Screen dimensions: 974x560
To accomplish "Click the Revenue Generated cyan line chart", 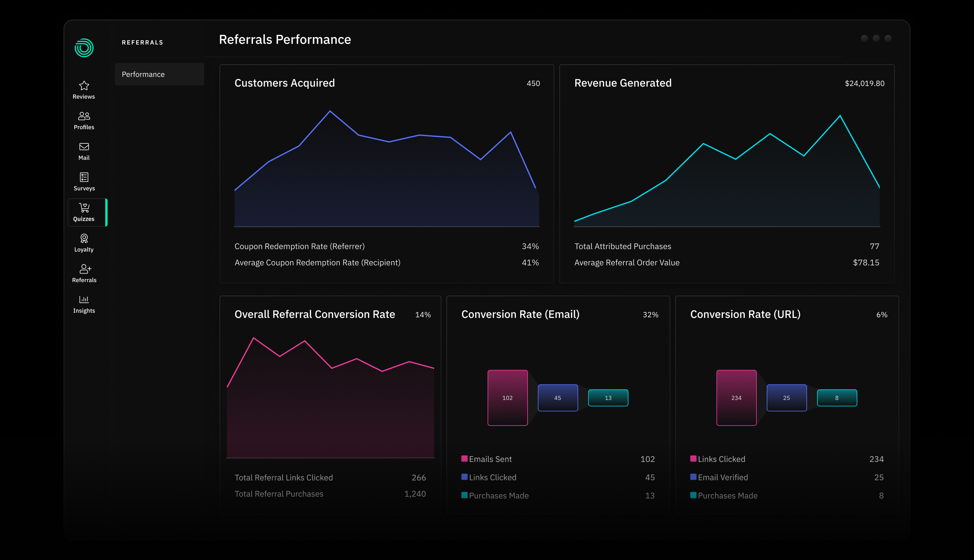I will pyautogui.click(x=727, y=171).
